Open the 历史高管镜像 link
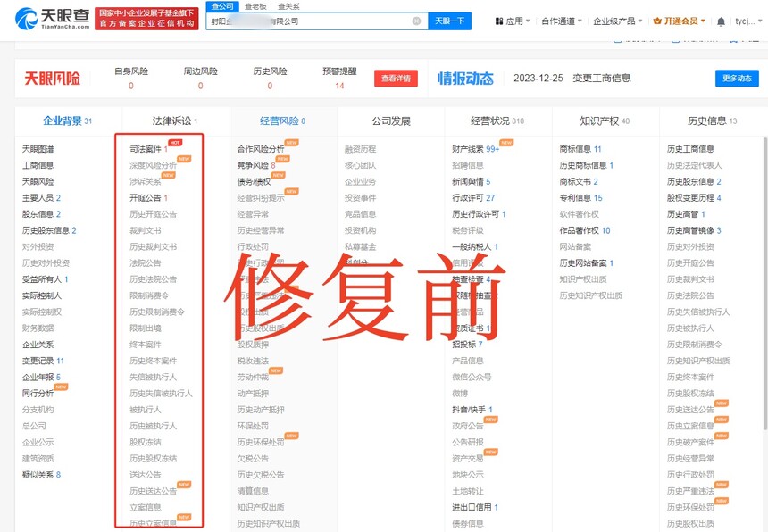 coord(694,230)
